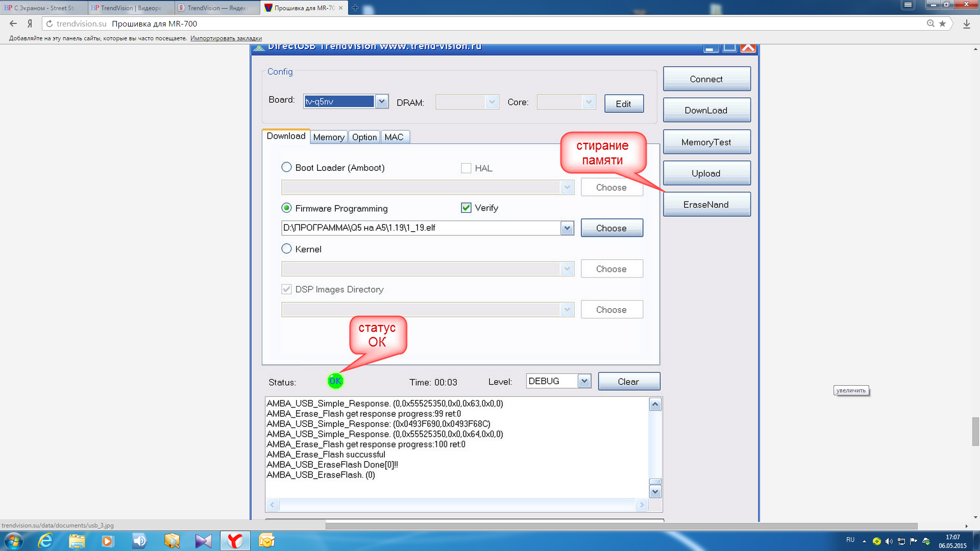Open the MAC tab
The width and height of the screenshot is (980, 551).
[394, 137]
